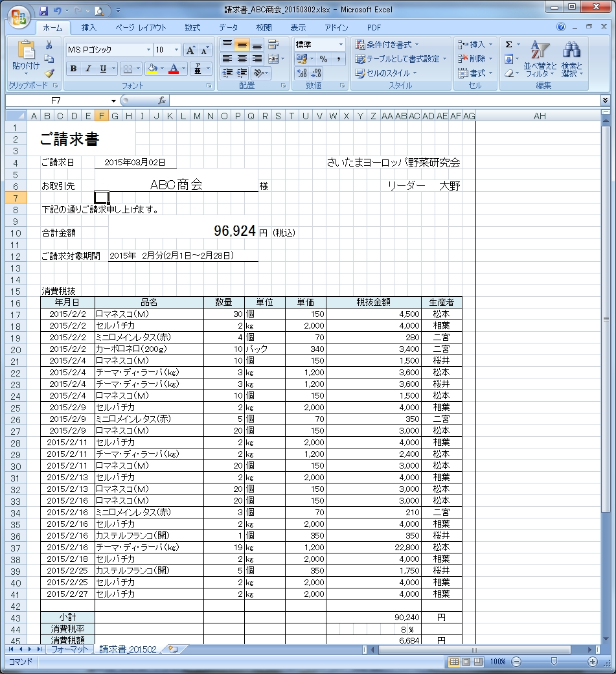Expand the number format dropdown showing 標準
Viewport: 616px width, 674px height.
[x=341, y=45]
